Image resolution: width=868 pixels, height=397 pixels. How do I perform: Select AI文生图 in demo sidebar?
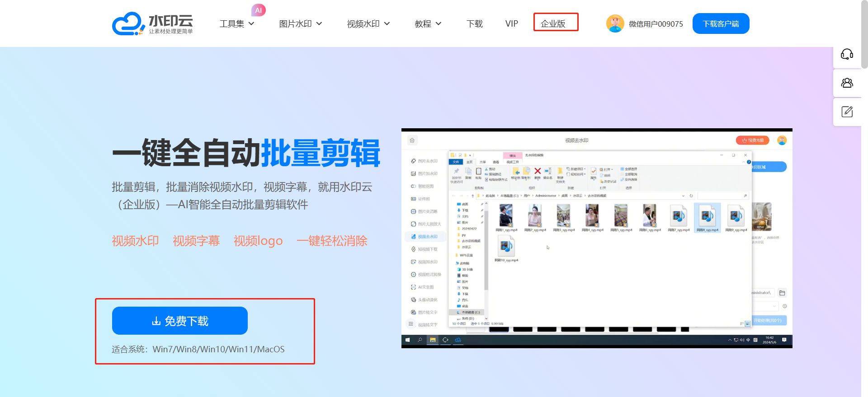423,287
